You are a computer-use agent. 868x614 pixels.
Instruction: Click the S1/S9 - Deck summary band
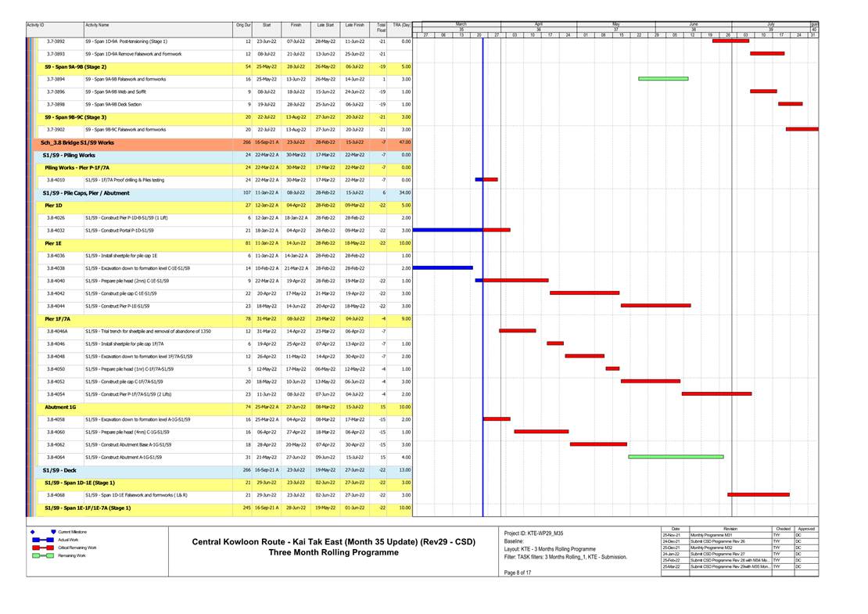[x=59, y=470]
